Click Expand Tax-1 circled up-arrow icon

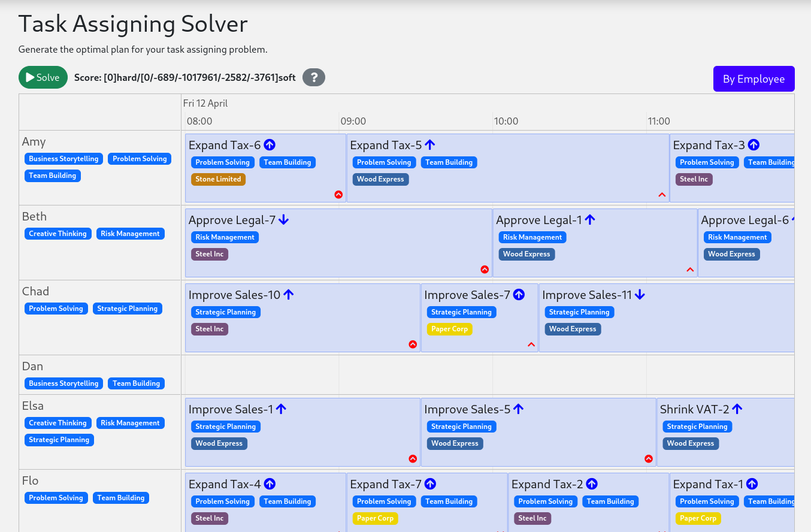752,484
